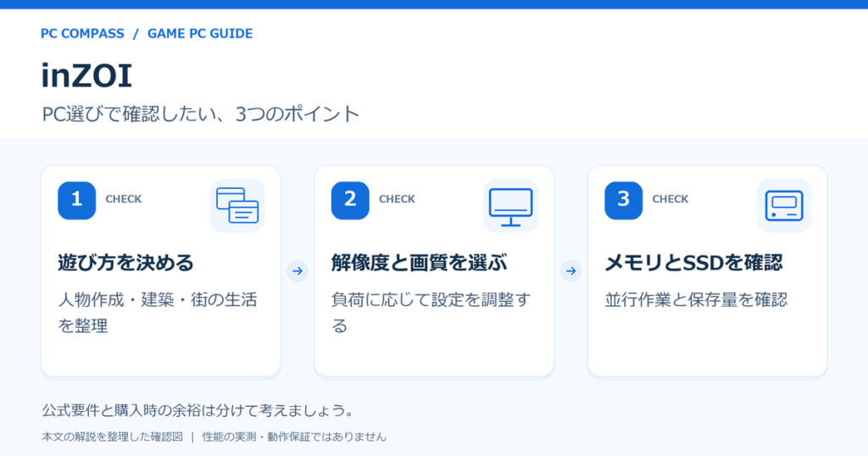Click the number 2 step badge
This screenshot has height=456, width=868.
coord(350,200)
